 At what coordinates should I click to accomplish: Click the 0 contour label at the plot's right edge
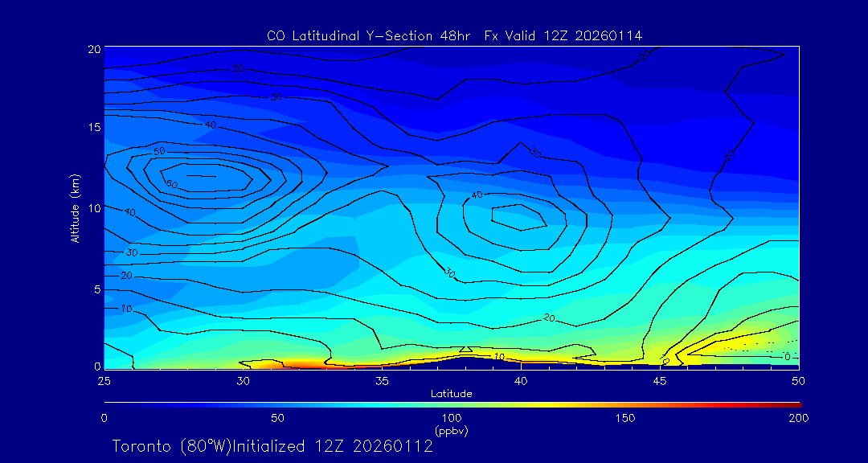pos(787,357)
